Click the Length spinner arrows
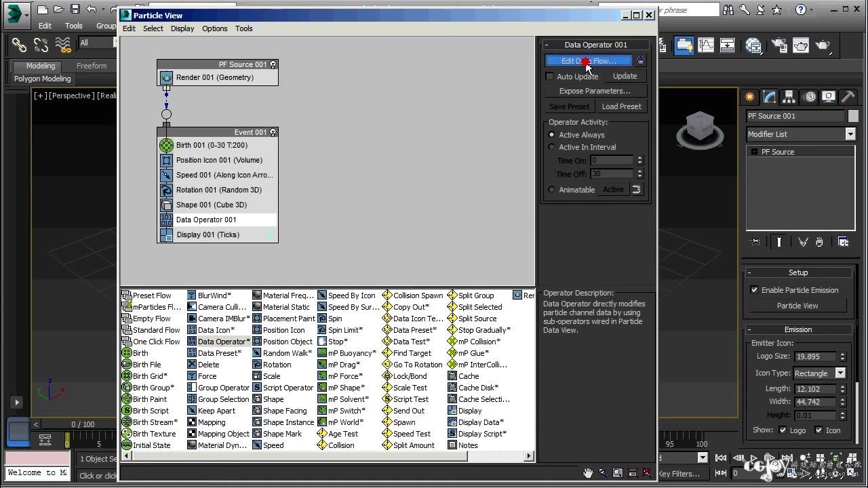Screen dimensions: 868x488 842,389
